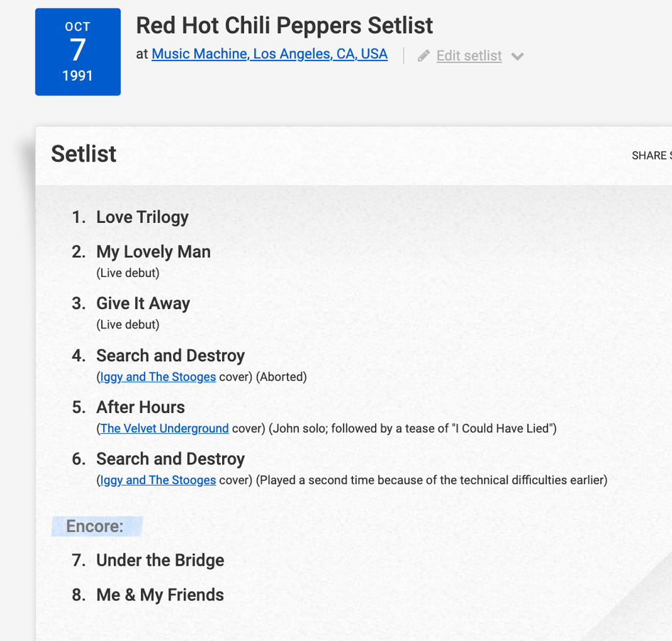Viewport: 672px width, 641px height.
Task: Click Iggy and The Stooges link under second-time song
Action: [157, 480]
